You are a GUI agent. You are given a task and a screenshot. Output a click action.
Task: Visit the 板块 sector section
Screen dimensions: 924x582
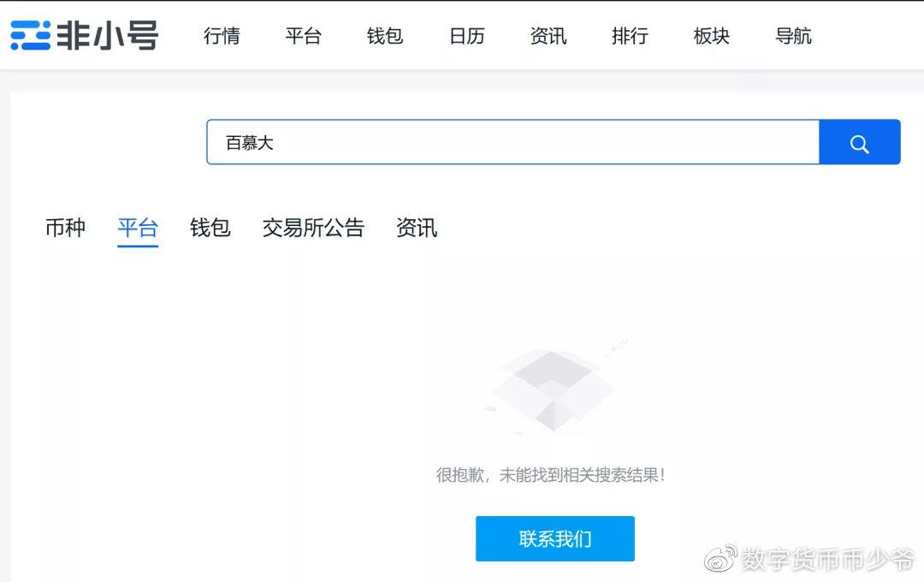[710, 36]
